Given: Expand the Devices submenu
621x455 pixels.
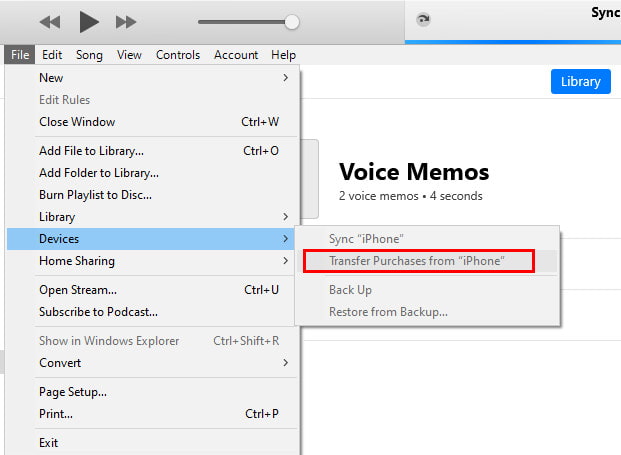Looking at the screenshot, I should click(152, 239).
